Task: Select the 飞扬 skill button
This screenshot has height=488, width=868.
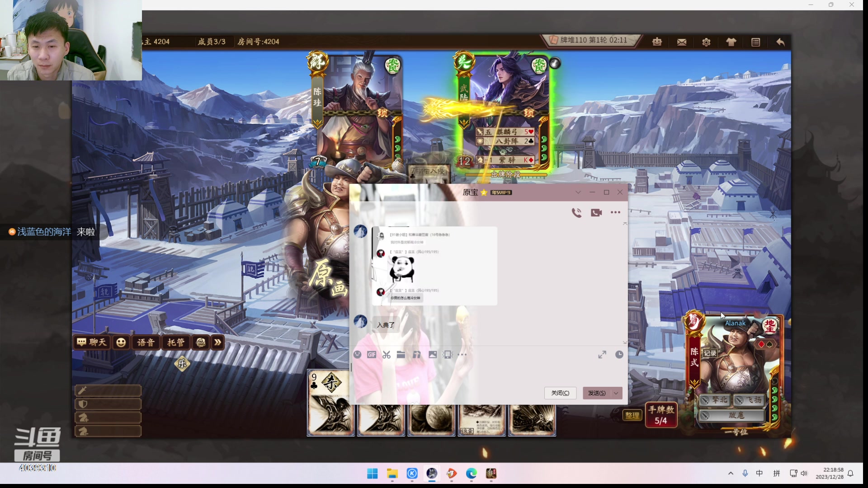Action: (749, 400)
